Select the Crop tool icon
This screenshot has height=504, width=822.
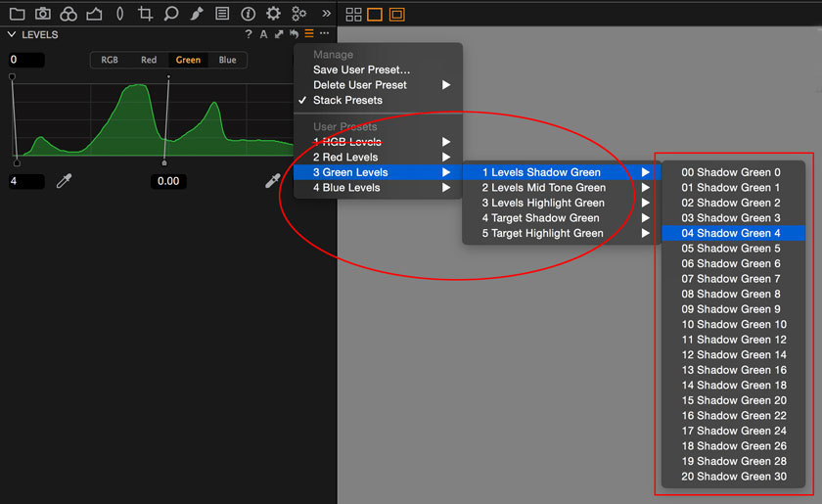pyautogui.click(x=145, y=14)
